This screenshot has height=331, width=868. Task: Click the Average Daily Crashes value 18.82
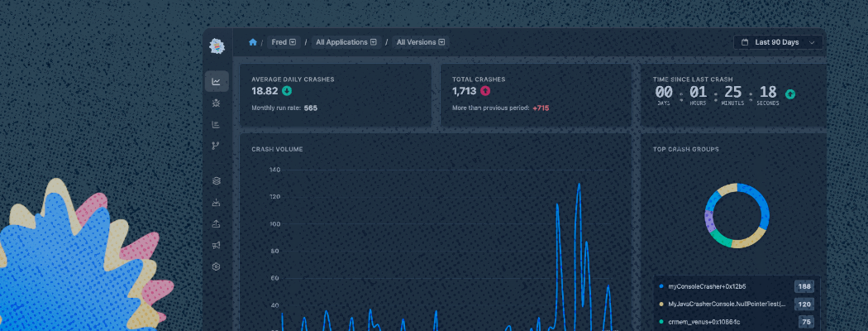[265, 91]
